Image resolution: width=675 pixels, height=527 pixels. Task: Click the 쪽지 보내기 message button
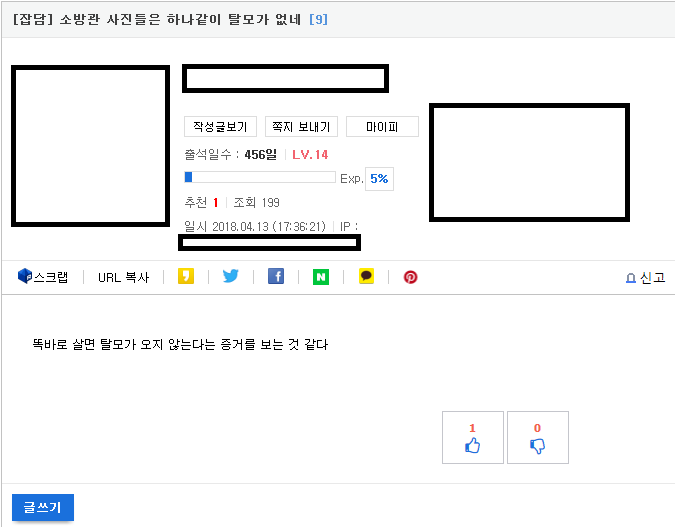coord(301,127)
